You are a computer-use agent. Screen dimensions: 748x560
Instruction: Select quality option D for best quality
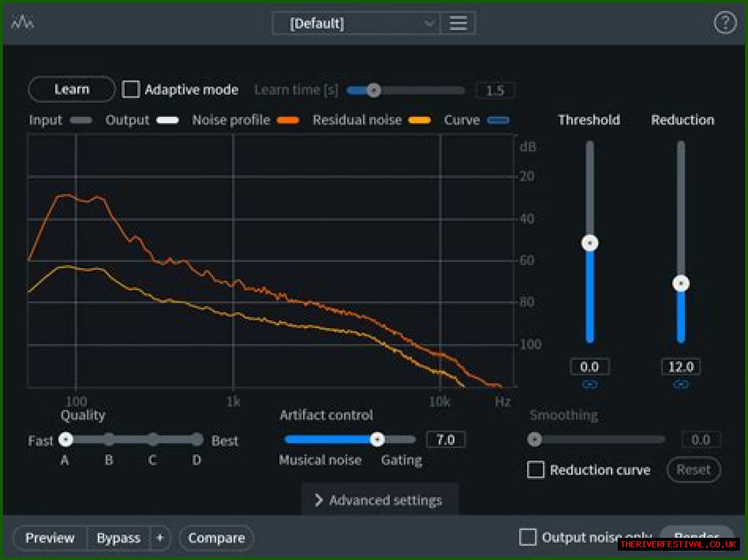(x=197, y=440)
